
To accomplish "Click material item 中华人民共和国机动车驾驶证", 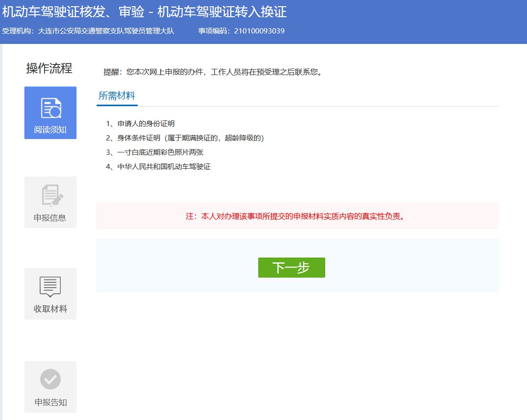I will pyautogui.click(x=158, y=167).
